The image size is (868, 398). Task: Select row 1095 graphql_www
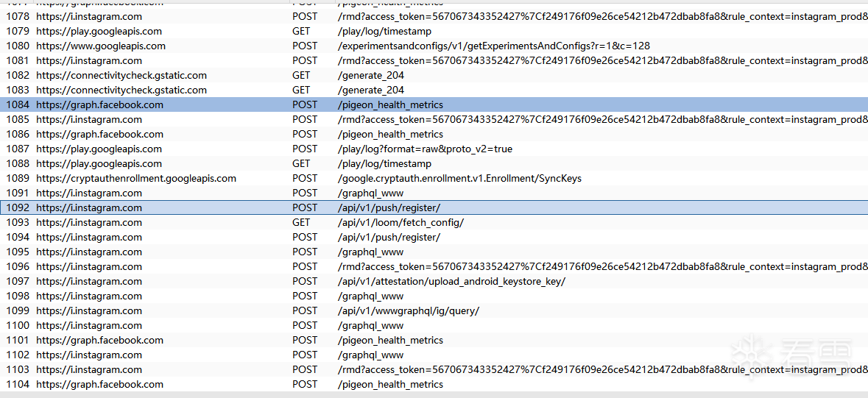(x=434, y=252)
